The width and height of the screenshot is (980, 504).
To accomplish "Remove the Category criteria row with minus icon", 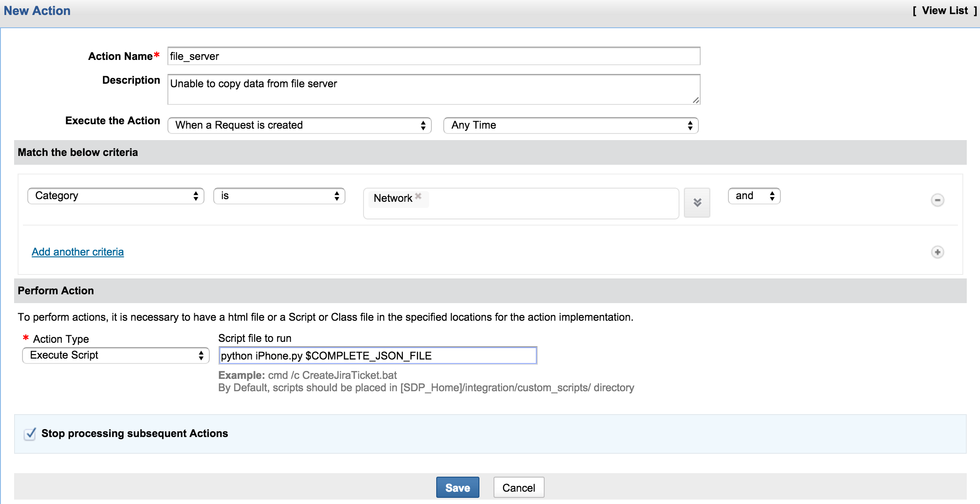I will click(937, 200).
